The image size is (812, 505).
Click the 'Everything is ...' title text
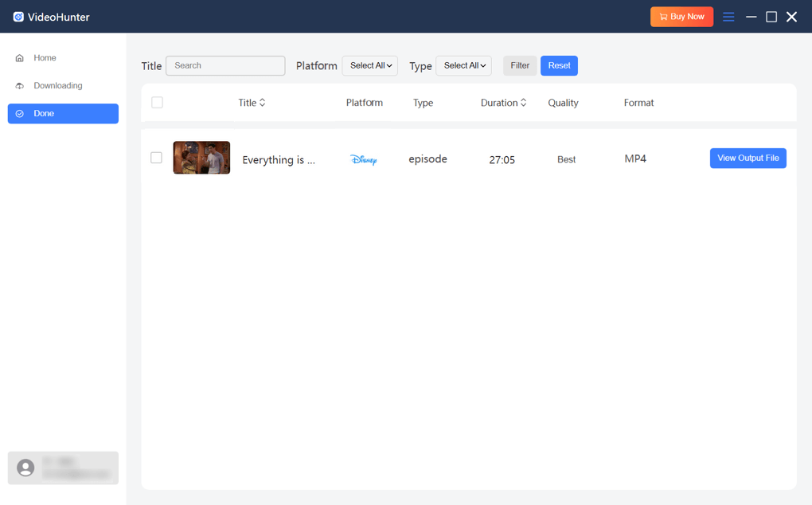click(x=279, y=160)
